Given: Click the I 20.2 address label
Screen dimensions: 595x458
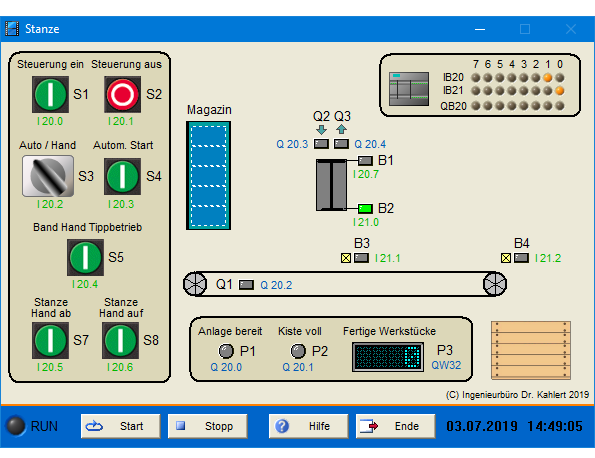Looking at the screenshot, I should (x=50, y=204).
